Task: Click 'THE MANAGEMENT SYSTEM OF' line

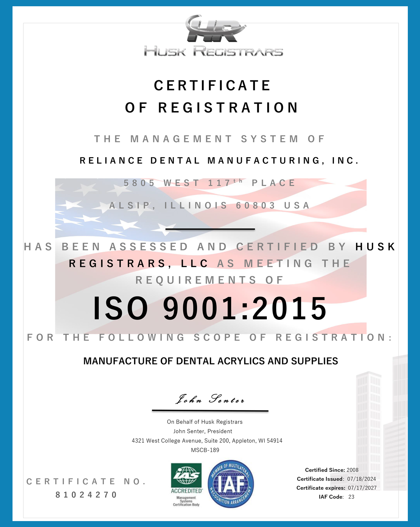Action: point(210,139)
